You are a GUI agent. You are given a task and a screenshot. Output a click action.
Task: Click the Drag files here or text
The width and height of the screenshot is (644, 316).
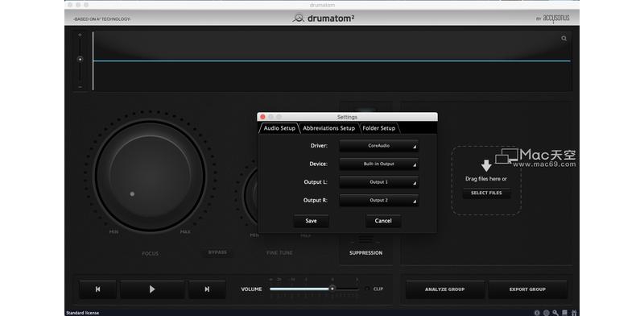486,179
